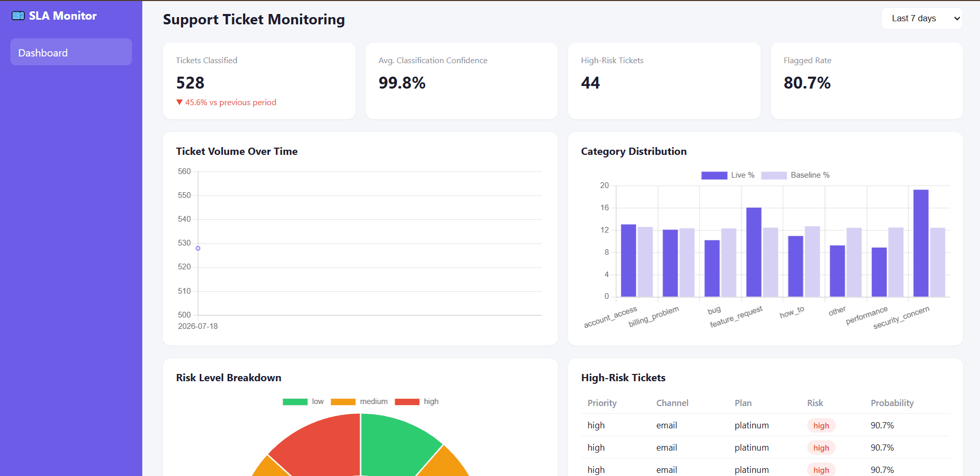
Task: Toggle the medium risk legend swatch
Action: [343, 402]
